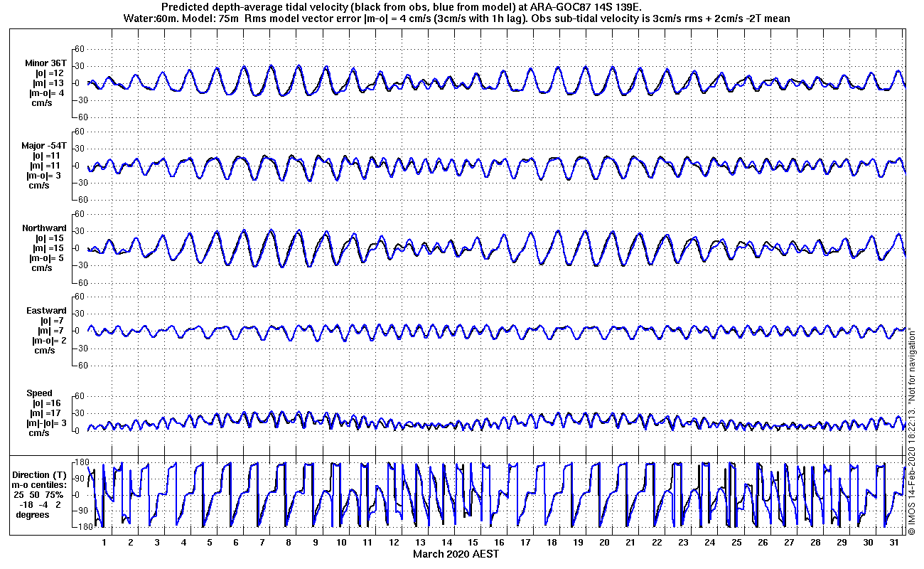Click day '1' on the date axis
The image size is (924, 569).
pos(104,543)
